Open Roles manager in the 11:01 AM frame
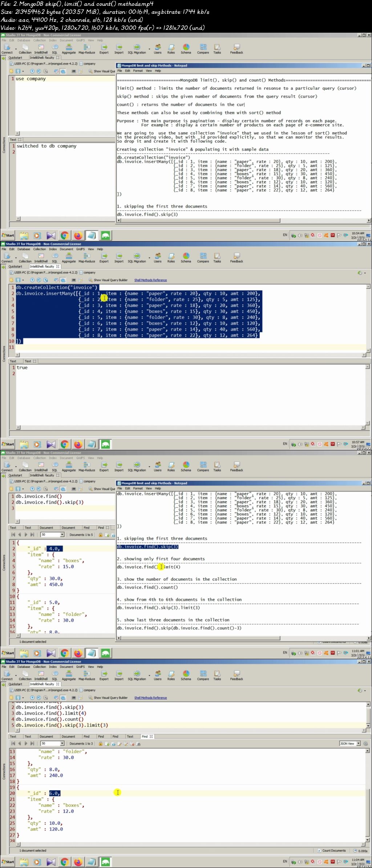The height and width of the screenshot is (868, 372). point(171,466)
